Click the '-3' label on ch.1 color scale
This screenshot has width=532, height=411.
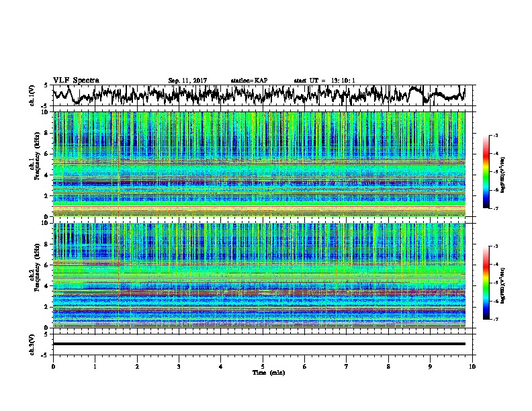click(x=495, y=135)
